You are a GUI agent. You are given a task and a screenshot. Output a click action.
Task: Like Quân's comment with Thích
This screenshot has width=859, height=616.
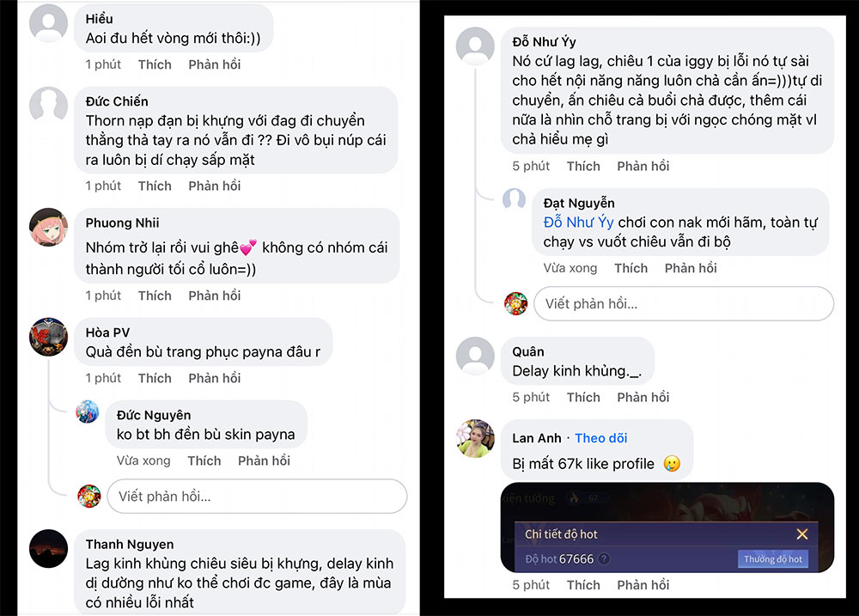(x=583, y=397)
